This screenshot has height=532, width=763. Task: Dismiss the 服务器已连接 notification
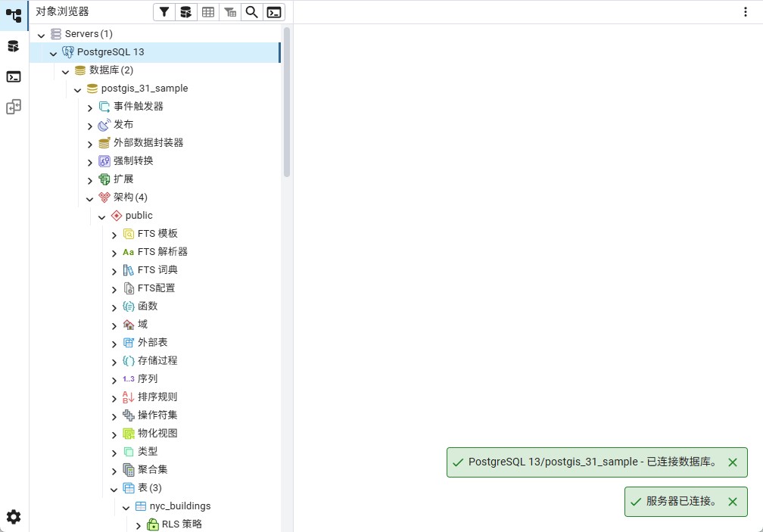point(733,502)
